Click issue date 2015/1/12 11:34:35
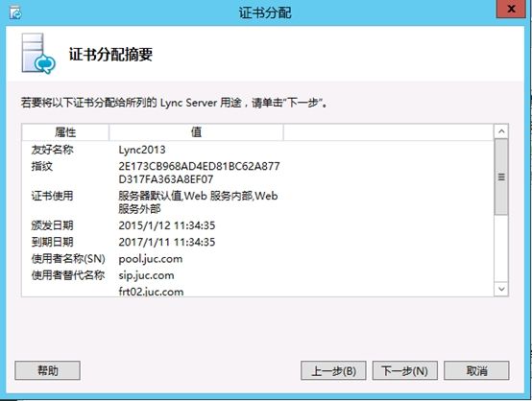This screenshot has height=401, width=532. [x=167, y=225]
